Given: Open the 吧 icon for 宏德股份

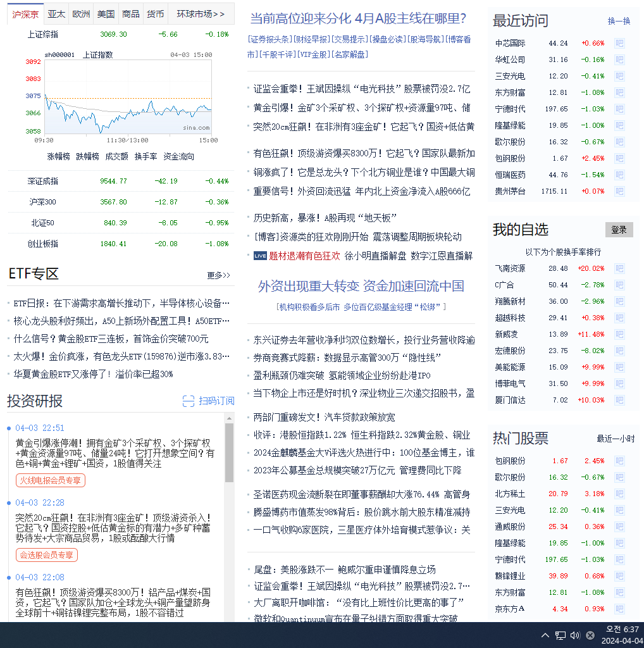Looking at the screenshot, I should tap(619, 351).
